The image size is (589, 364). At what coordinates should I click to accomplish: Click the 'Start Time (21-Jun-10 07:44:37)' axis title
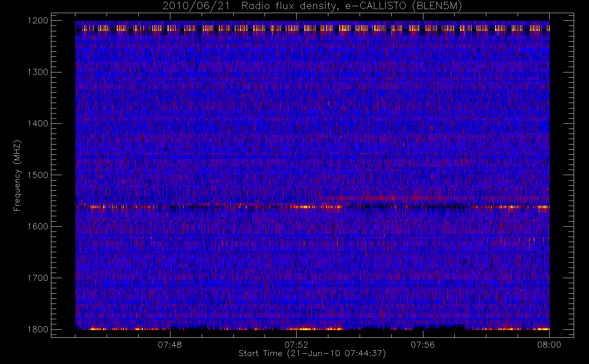point(312,353)
